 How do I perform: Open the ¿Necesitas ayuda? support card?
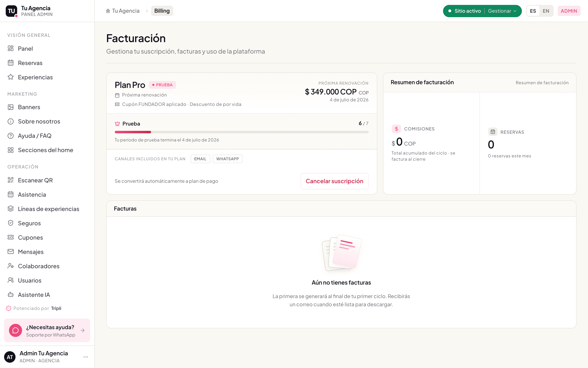[47, 330]
